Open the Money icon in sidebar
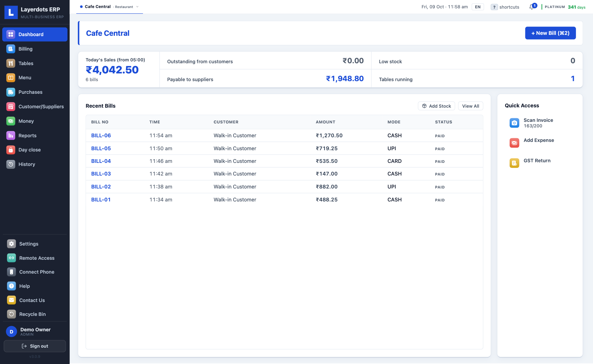This screenshot has width=593, height=364. pyautogui.click(x=11, y=121)
